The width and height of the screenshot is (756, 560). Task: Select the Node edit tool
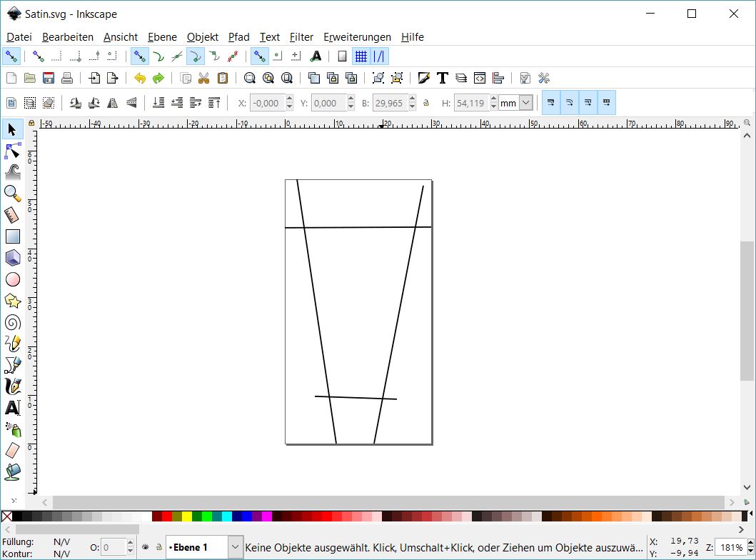[13, 151]
